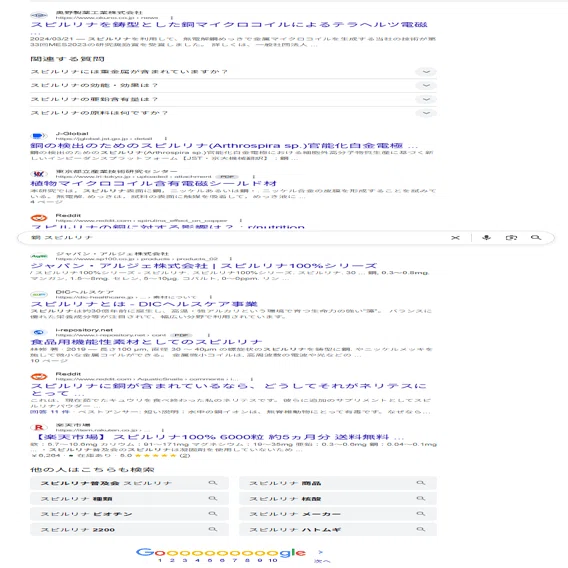The height and width of the screenshot is (568, 568).
Task: Click the i-repository.net favicon
Action: point(39,332)
